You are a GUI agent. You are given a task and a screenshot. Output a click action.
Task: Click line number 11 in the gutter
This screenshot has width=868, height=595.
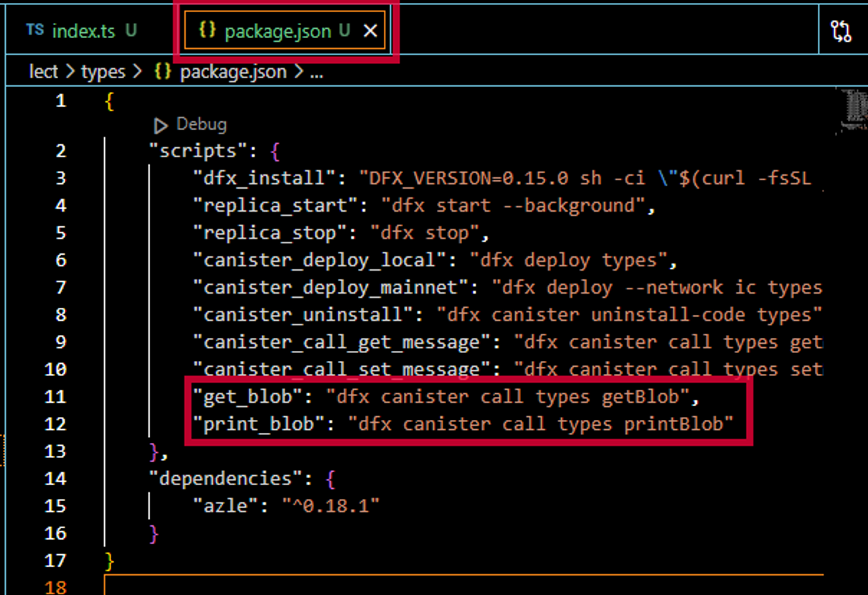point(55,396)
